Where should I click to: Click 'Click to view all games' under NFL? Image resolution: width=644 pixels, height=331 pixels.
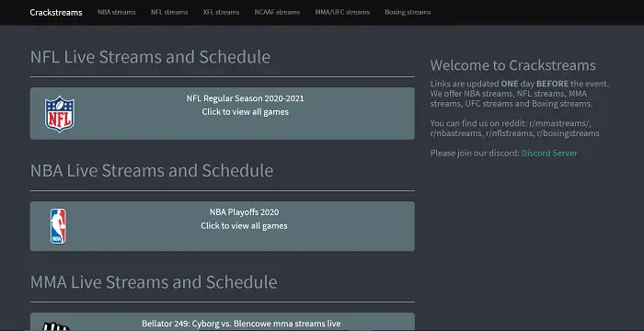(246, 112)
